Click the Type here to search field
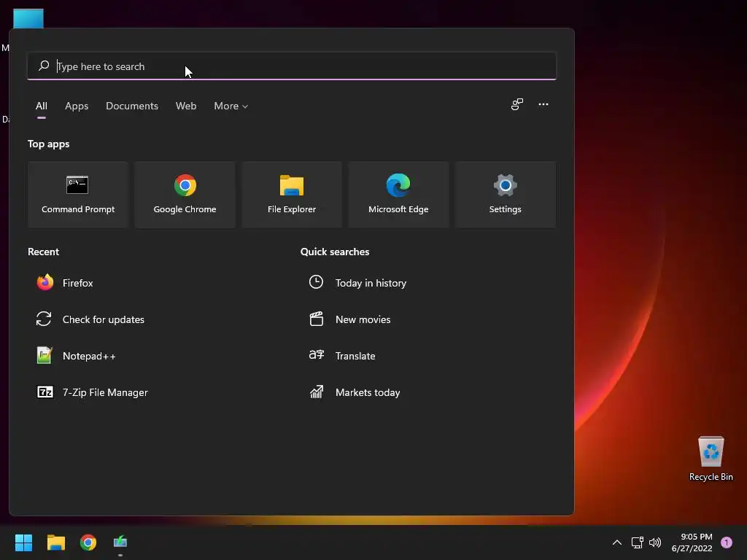 click(292, 66)
